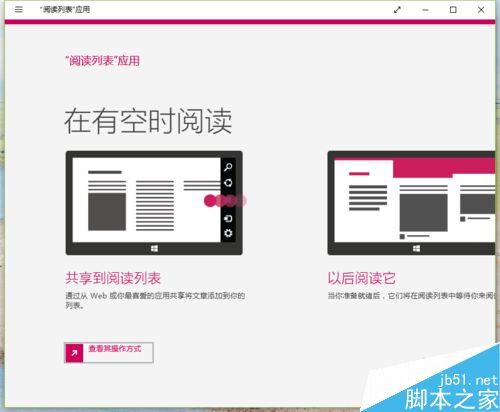
Task: Click the devices icon above the gear
Action: [228, 218]
